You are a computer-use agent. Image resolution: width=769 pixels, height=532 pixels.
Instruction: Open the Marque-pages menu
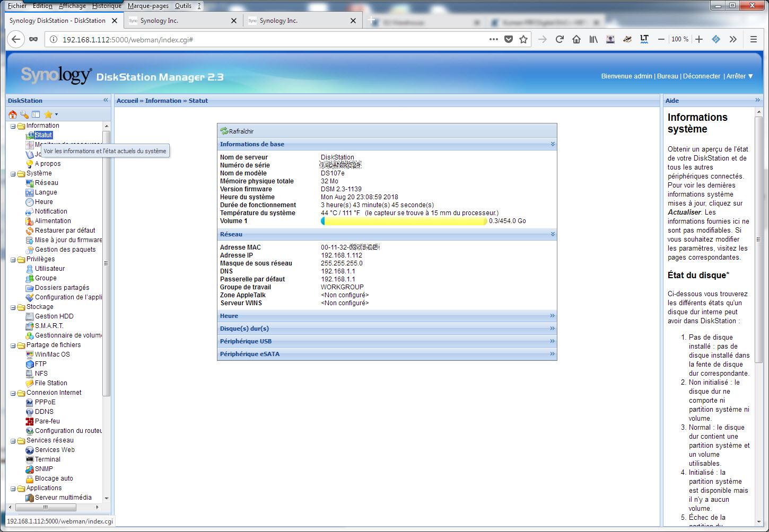pos(148,6)
